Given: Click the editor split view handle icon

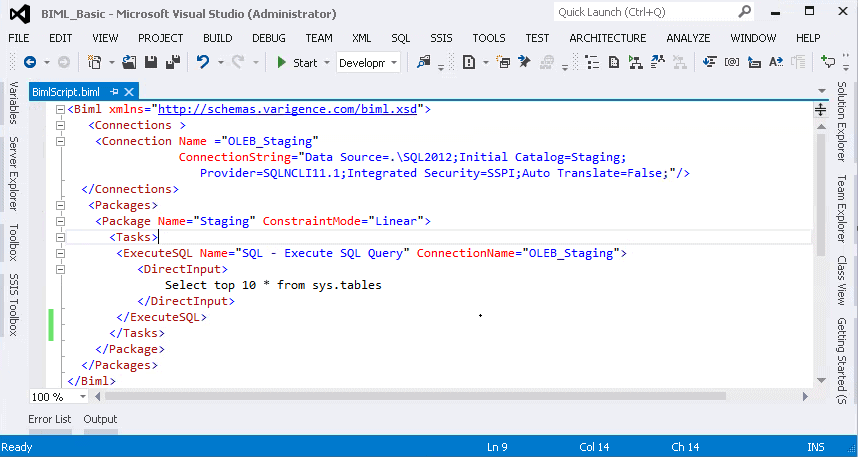Looking at the screenshot, I should [x=820, y=109].
